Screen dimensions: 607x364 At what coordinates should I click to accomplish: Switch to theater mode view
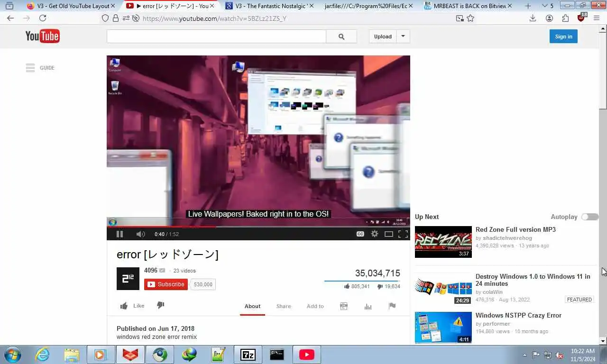[389, 234]
